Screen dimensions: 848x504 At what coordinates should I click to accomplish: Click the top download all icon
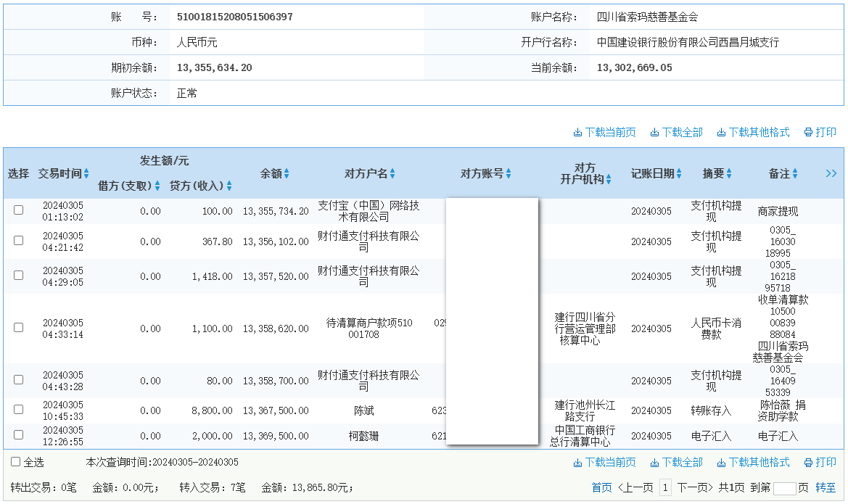coord(654,133)
